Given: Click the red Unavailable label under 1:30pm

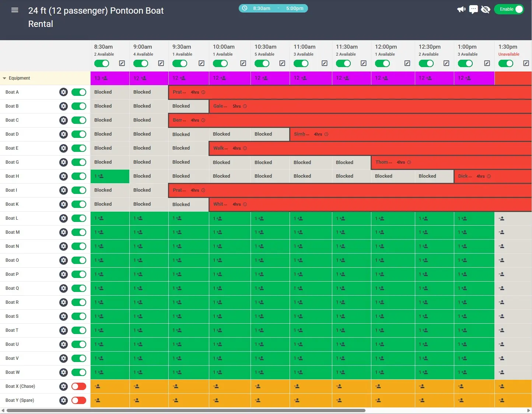Looking at the screenshot, I should click(x=509, y=54).
